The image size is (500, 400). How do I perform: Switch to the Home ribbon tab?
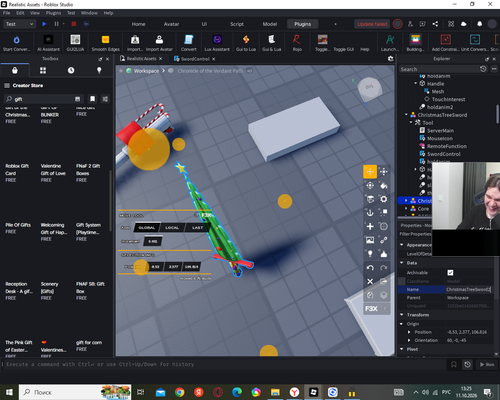(138, 24)
